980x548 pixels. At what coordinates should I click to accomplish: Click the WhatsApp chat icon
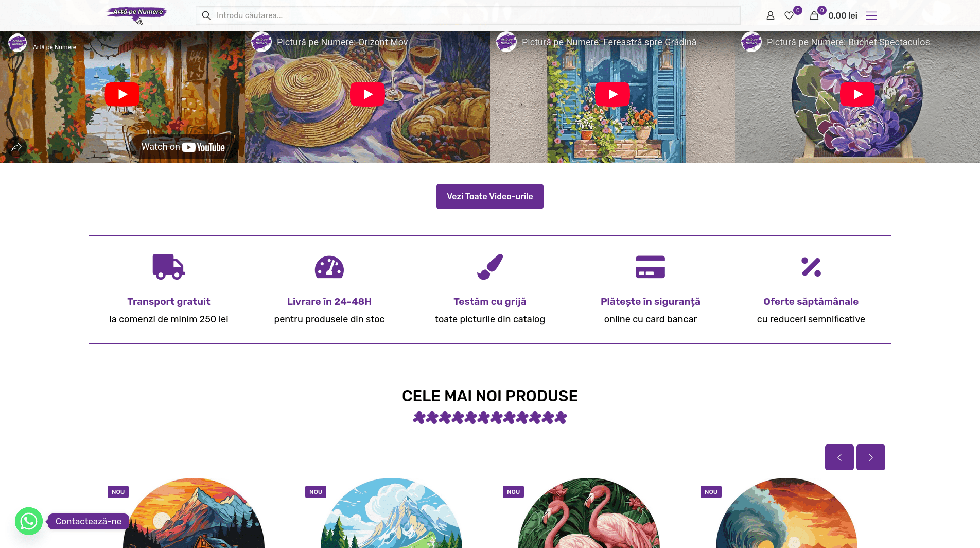(x=29, y=521)
